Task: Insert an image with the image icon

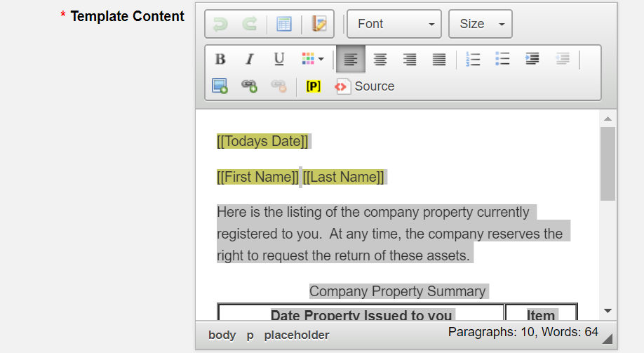Action: (x=220, y=86)
